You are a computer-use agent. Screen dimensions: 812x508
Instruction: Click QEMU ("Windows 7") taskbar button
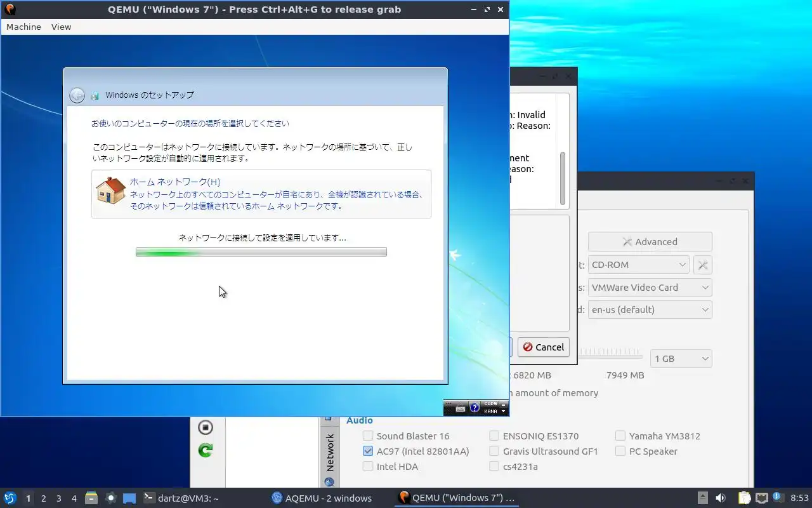(x=457, y=498)
